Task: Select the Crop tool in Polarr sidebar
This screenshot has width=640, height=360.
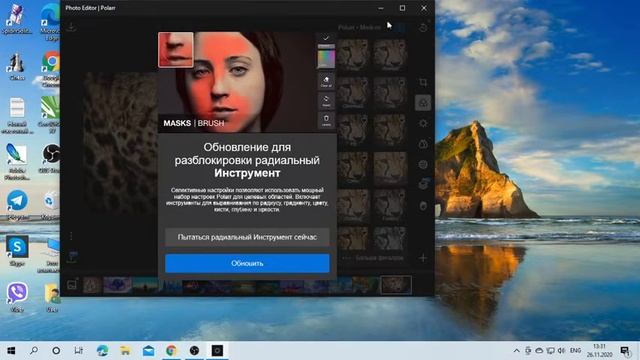Action: (423, 82)
